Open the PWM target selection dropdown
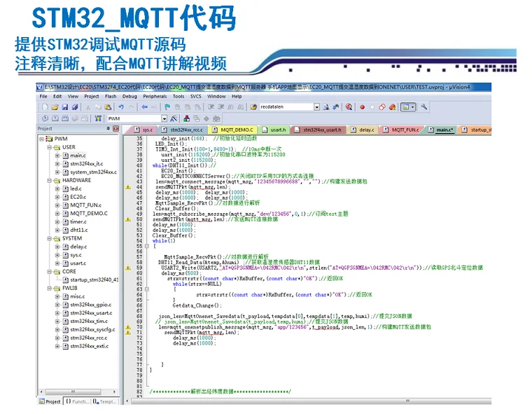The height and width of the screenshot is (414, 532). pos(164,118)
